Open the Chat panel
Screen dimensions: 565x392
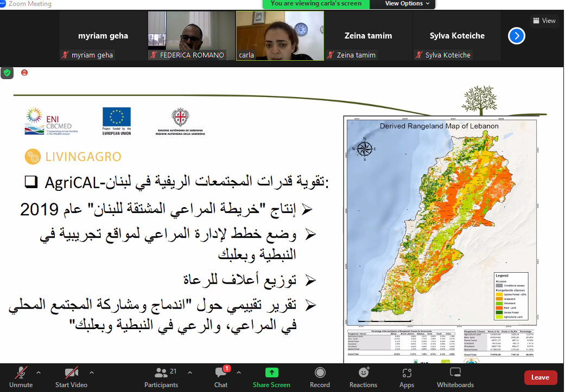(221, 377)
